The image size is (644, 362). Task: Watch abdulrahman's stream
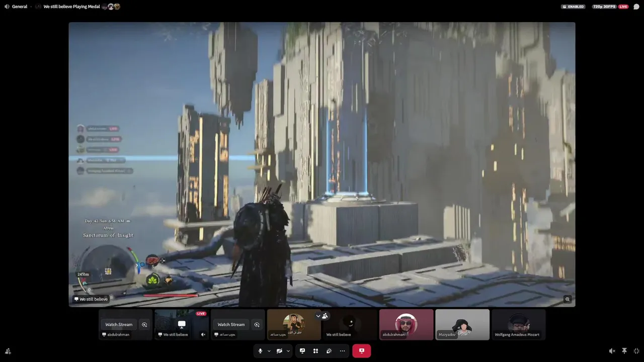click(119, 325)
